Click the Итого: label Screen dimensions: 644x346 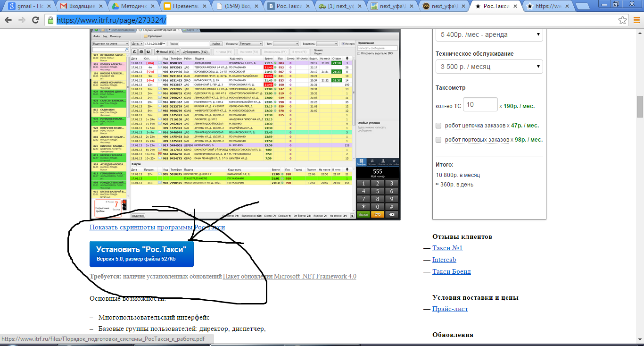(x=445, y=165)
